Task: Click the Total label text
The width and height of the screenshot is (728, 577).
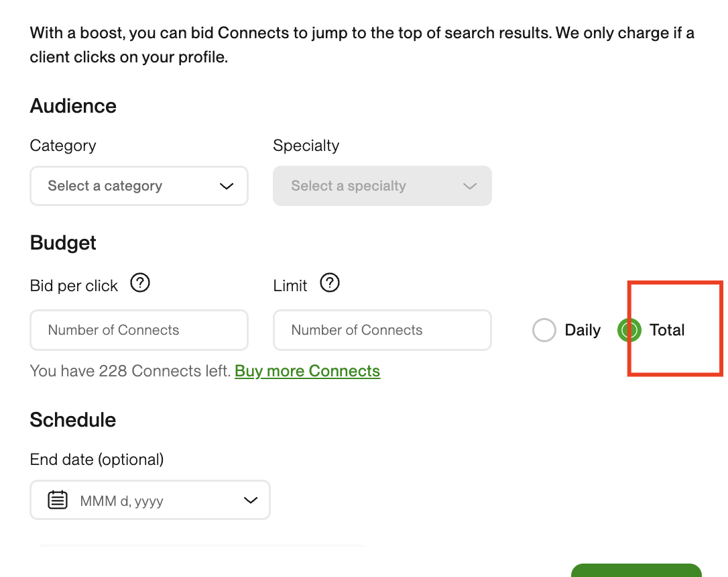Action: 667,330
